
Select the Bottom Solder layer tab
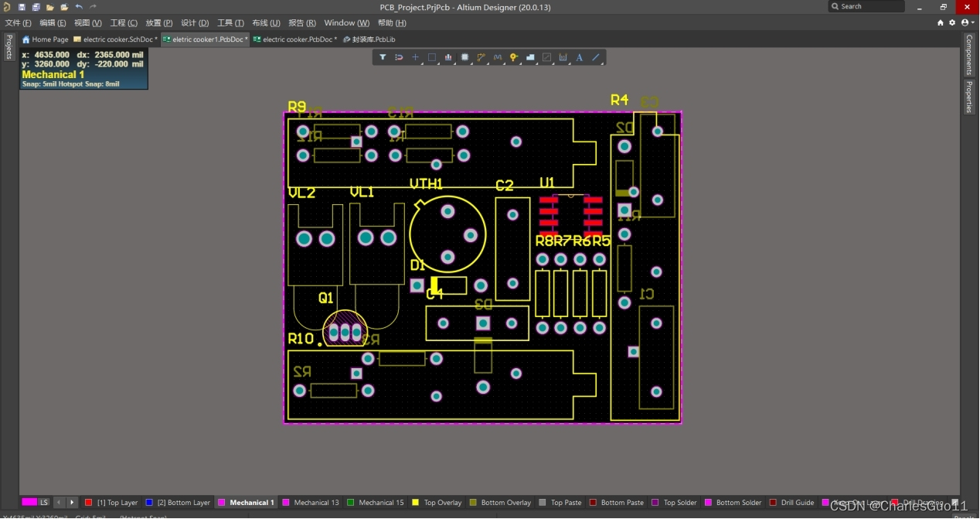733,503
